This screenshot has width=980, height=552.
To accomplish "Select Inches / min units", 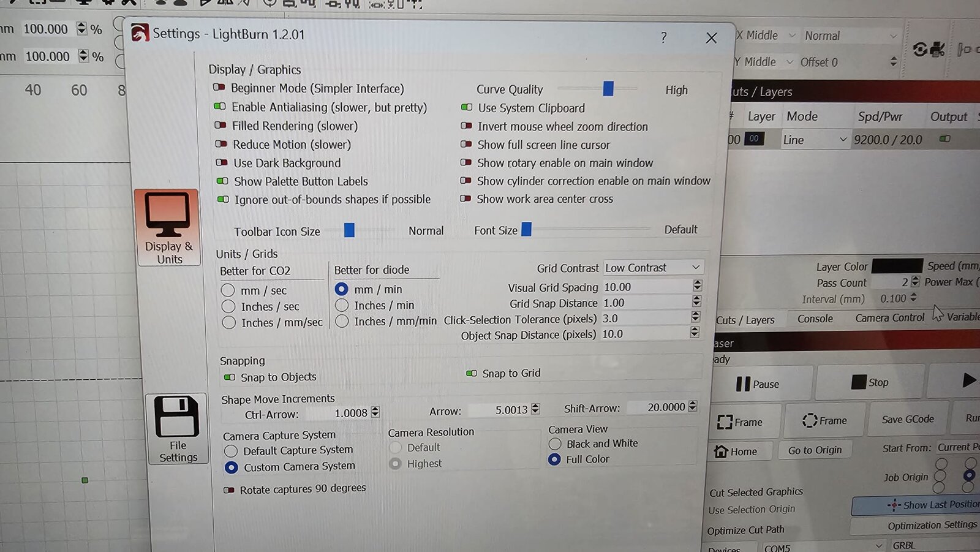I will pyautogui.click(x=342, y=305).
